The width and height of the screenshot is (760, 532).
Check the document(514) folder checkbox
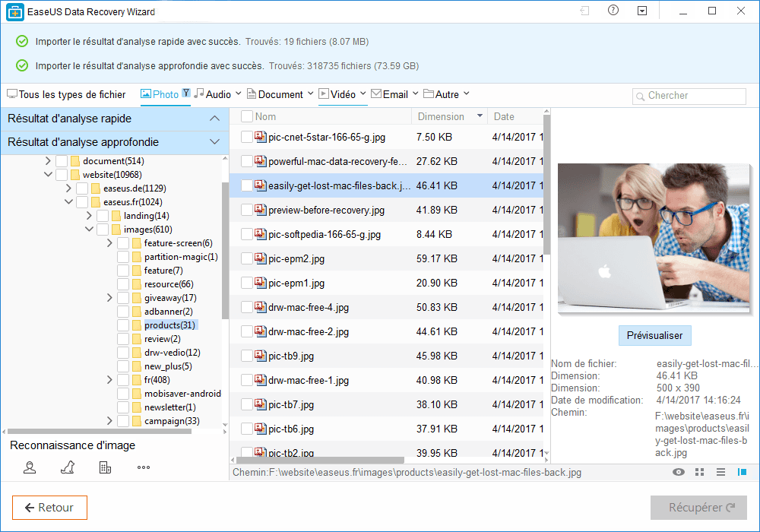(x=62, y=161)
